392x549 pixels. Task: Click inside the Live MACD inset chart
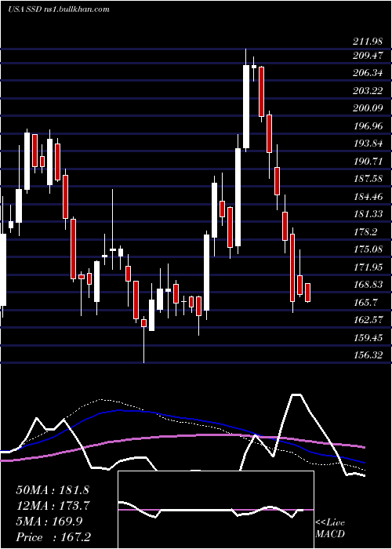[216, 510]
